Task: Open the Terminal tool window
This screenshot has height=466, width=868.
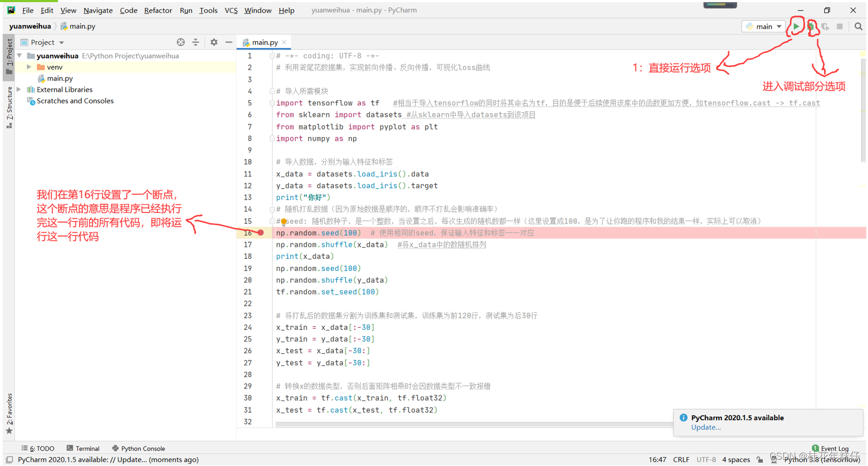Action: (83, 449)
